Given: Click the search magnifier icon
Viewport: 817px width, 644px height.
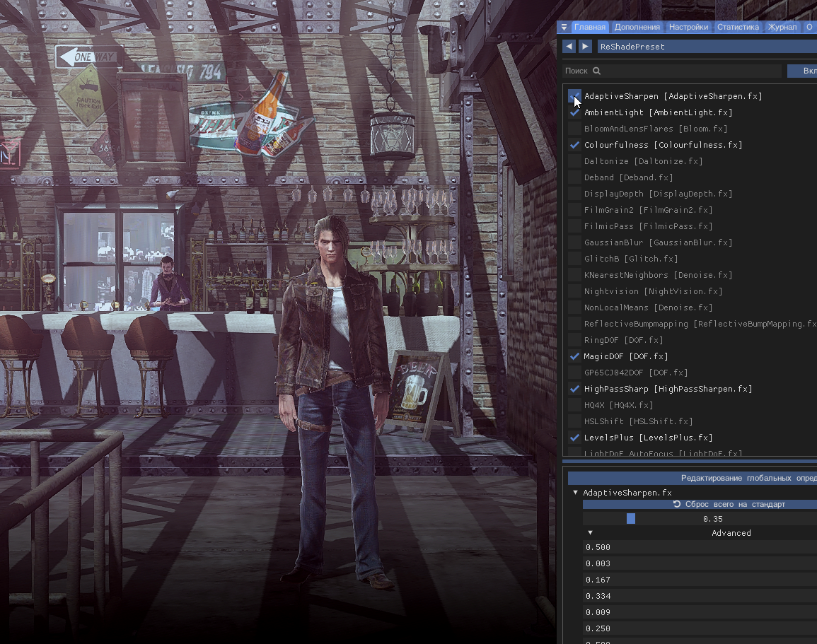Looking at the screenshot, I should click(x=596, y=71).
